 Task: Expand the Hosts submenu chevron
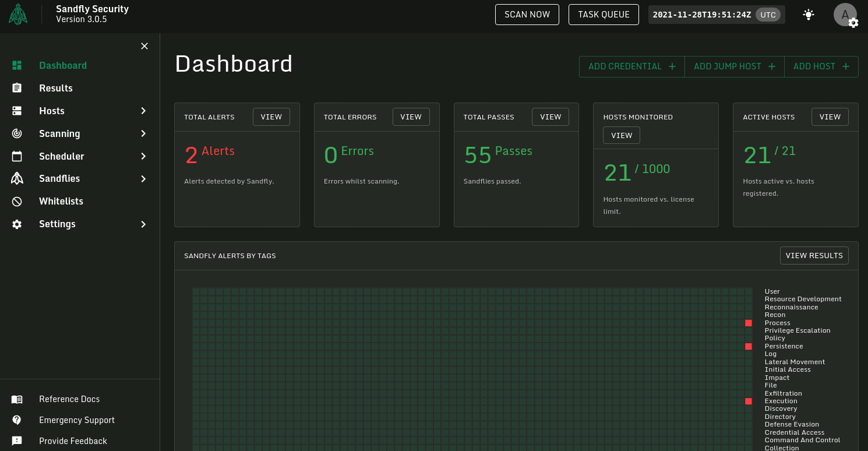click(143, 111)
